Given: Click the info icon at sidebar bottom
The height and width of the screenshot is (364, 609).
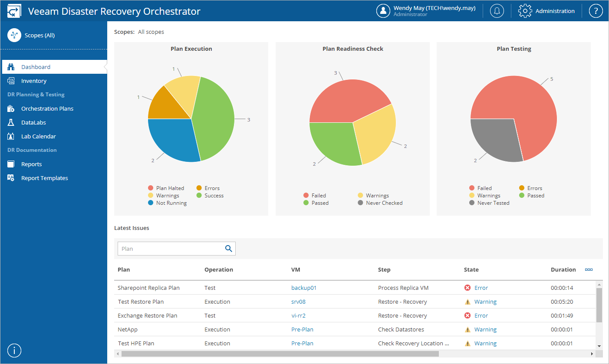Looking at the screenshot, I should point(14,350).
